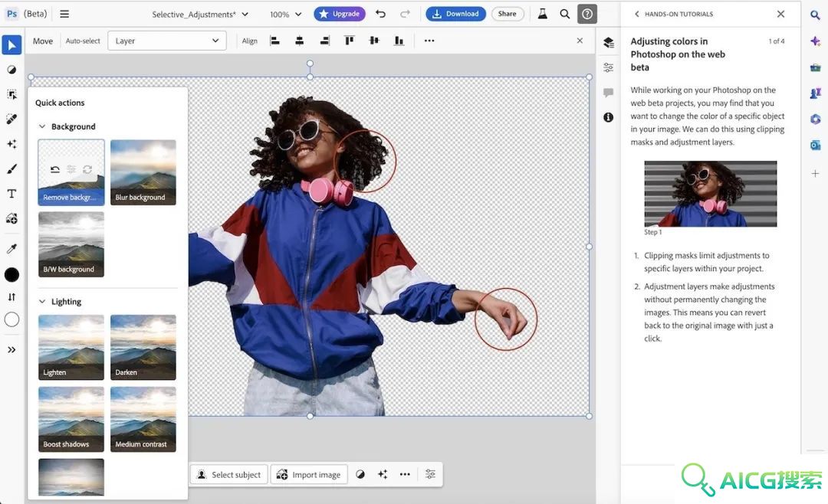Select the Type tool
This screenshot has width=828, height=504.
(x=11, y=194)
